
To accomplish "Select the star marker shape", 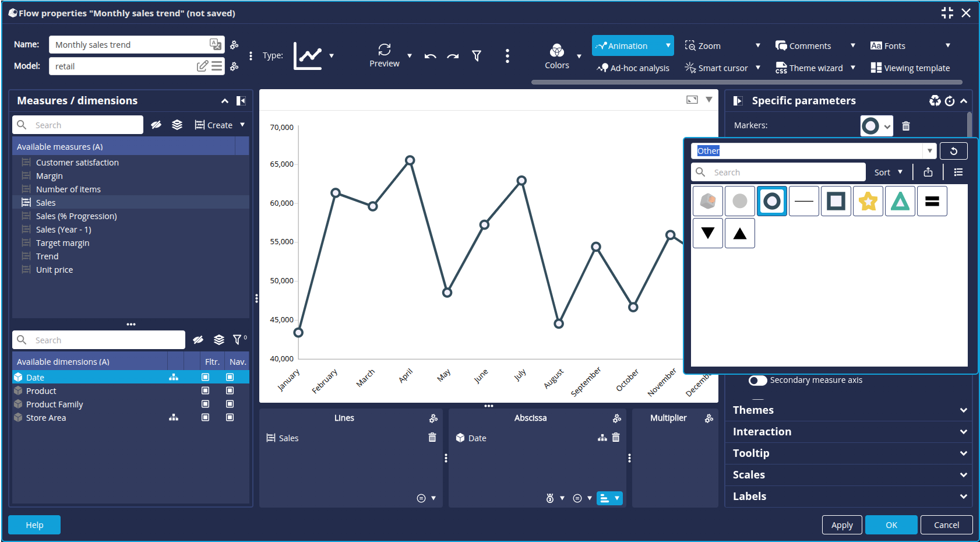I will click(x=868, y=202).
